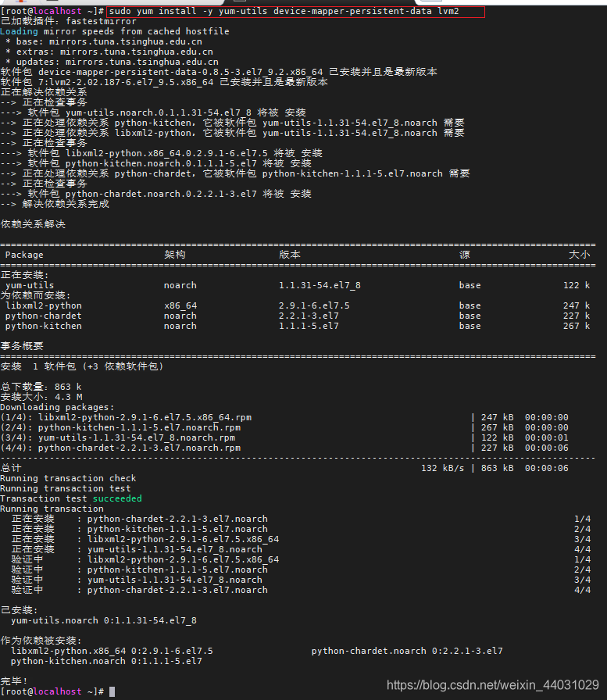Click the 'Running transaction test' line

[65, 489]
